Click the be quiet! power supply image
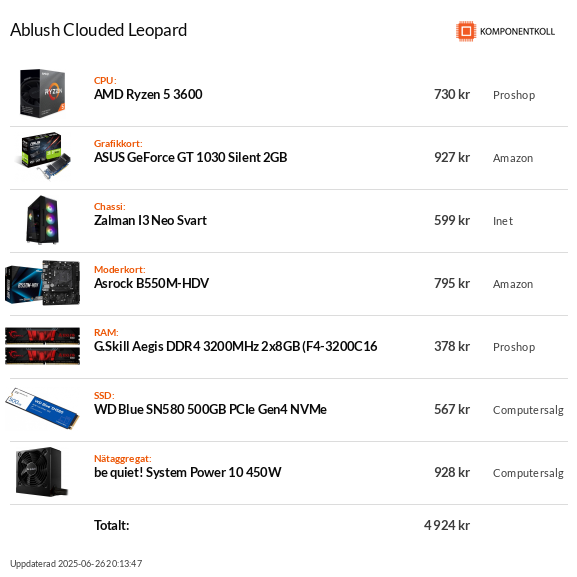 click(43, 472)
